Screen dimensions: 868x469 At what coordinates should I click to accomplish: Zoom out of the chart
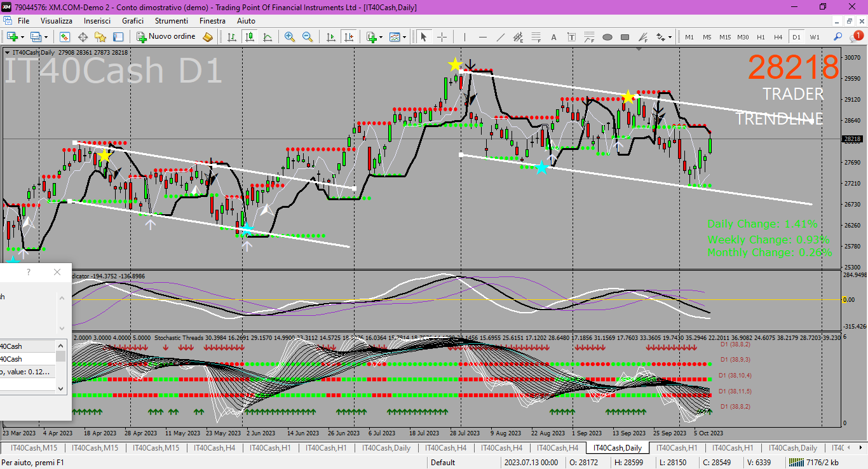[308, 37]
